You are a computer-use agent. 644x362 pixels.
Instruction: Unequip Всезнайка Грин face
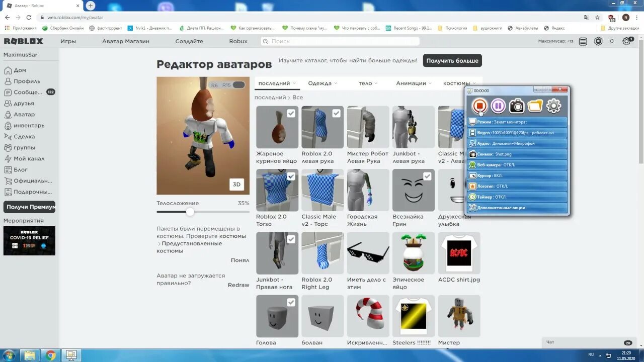[x=427, y=176]
